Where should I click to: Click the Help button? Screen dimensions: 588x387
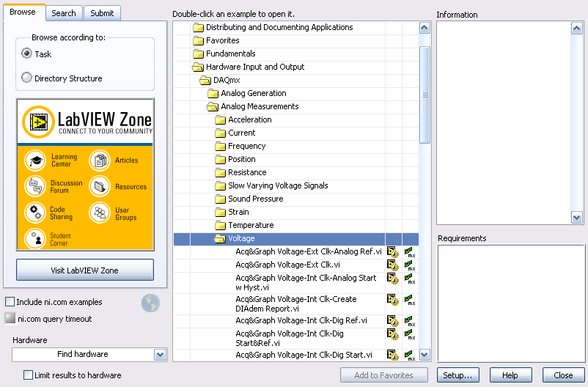(510, 375)
